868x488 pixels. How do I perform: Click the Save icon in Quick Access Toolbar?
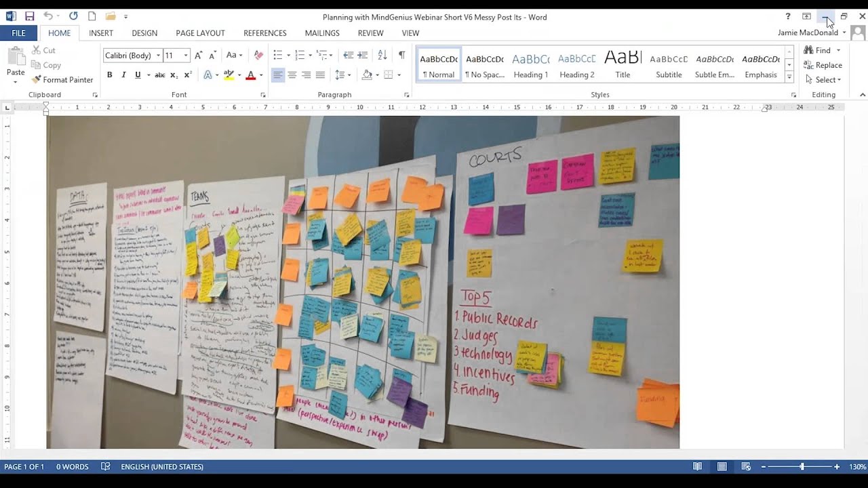pyautogui.click(x=29, y=16)
